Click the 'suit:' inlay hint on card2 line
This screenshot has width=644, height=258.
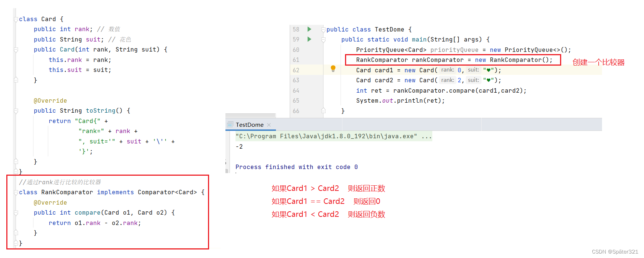point(473,80)
